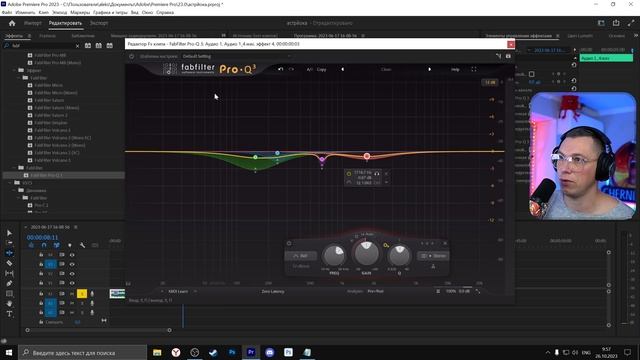Hide the V3 track output
Screen dimensions: 640x360
[x=72, y=264]
